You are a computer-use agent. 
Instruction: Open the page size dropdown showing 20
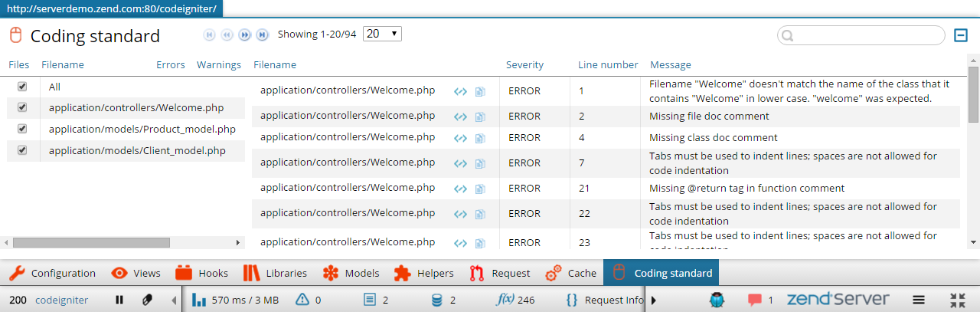[383, 34]
